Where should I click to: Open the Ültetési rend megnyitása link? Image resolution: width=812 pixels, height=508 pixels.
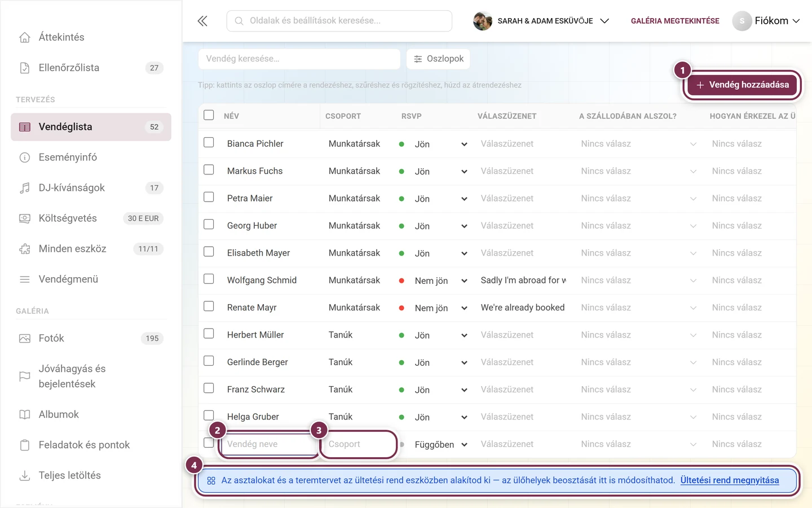(x=730, y=480)
